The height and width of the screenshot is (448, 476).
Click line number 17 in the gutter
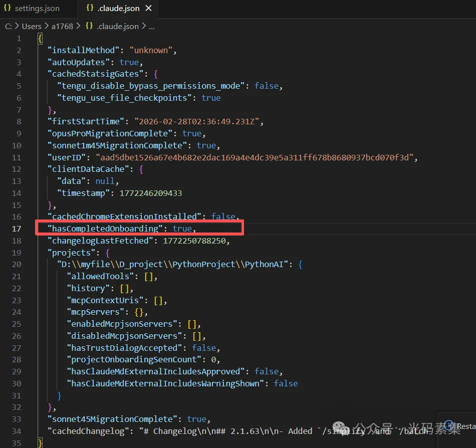tap(17, 229)
